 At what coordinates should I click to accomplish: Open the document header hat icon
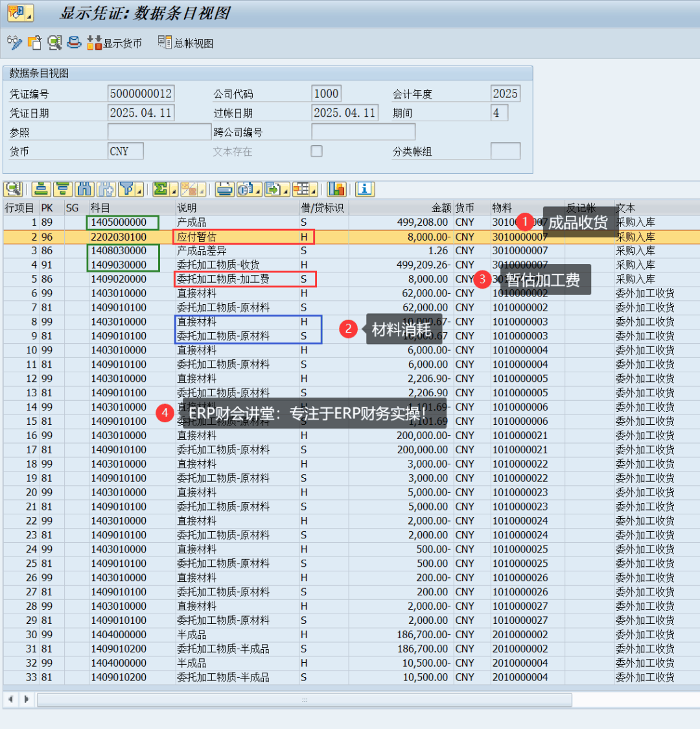tap(75, 43)
